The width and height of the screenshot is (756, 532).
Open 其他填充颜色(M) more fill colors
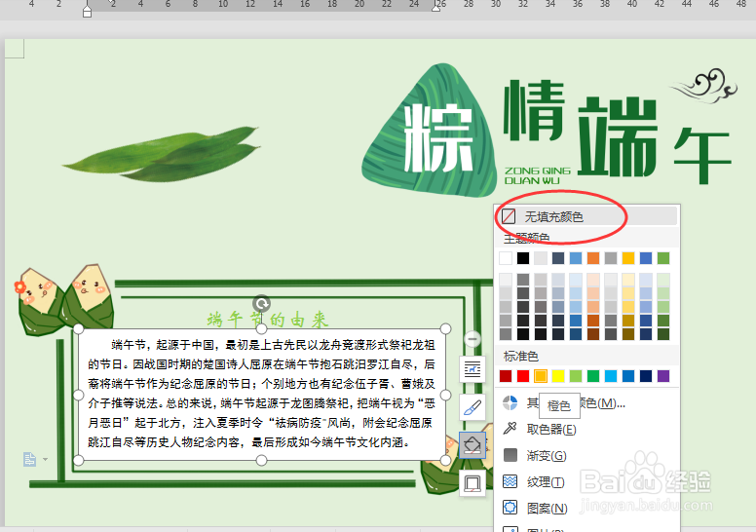coord(586,402)
